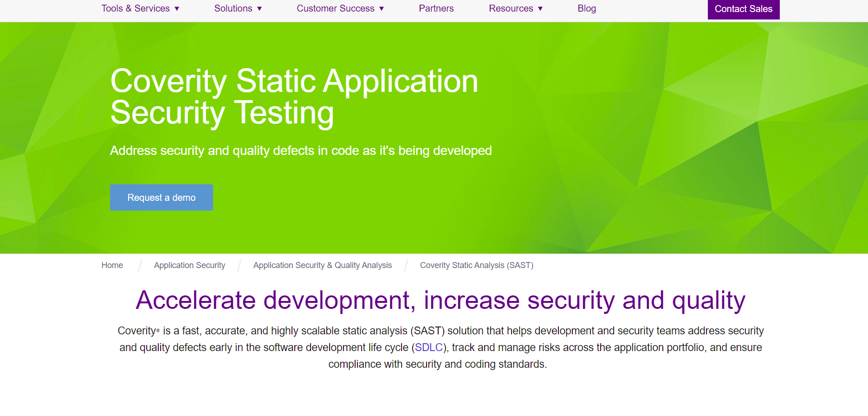Follow the SDLC hyperlink in the paragraph
The height and width of the screenshot is (416, 868).
coord(428,348)
